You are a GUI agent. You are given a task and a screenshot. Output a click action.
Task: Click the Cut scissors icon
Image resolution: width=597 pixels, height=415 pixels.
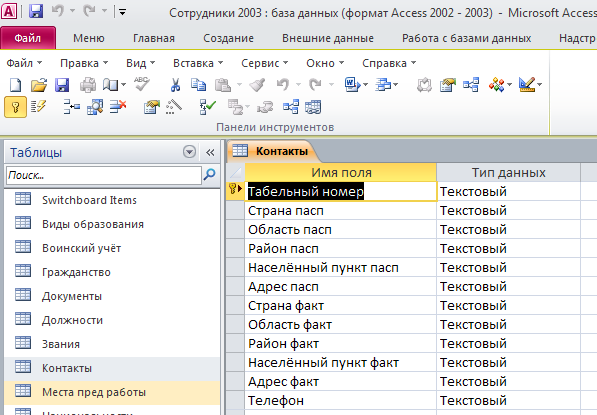(175, 85)
